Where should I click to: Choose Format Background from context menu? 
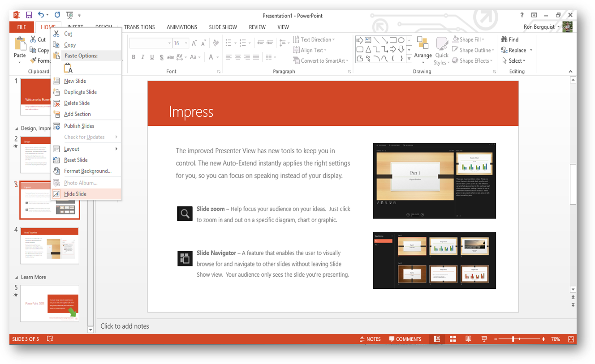click(x=86, y=171)
